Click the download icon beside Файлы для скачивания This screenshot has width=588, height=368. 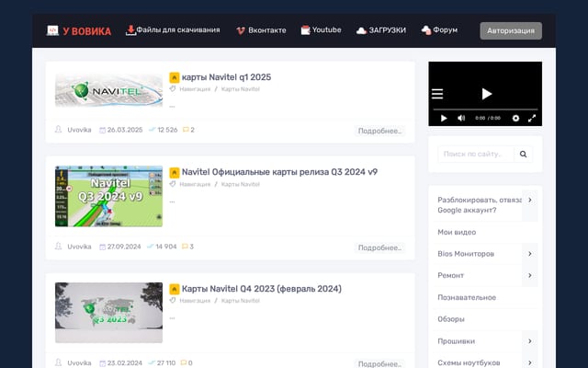[x=130, y=30]
